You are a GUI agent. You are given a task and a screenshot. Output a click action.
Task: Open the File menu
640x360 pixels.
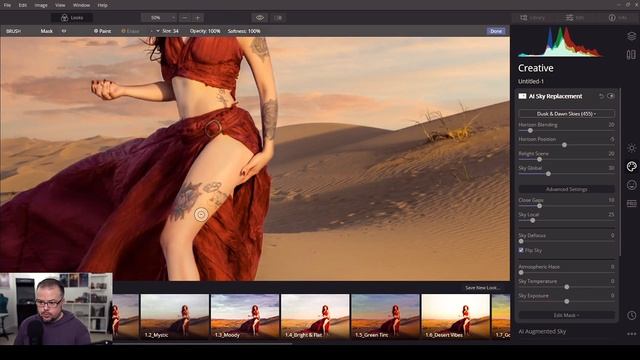point(7,5)
